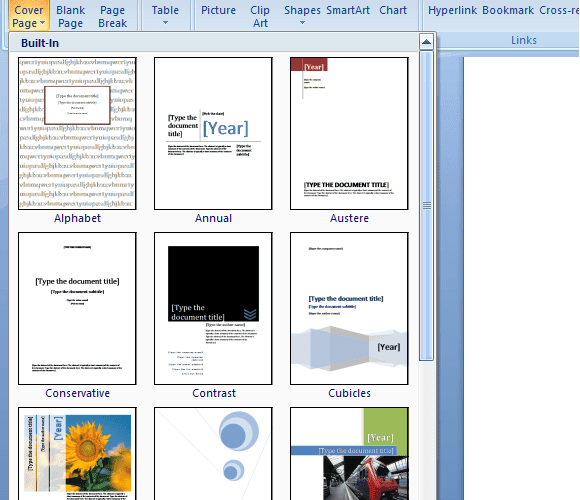Insert a Page Break
The width and height of the screenshot is (580, 500).
click(x=112, y=17)
